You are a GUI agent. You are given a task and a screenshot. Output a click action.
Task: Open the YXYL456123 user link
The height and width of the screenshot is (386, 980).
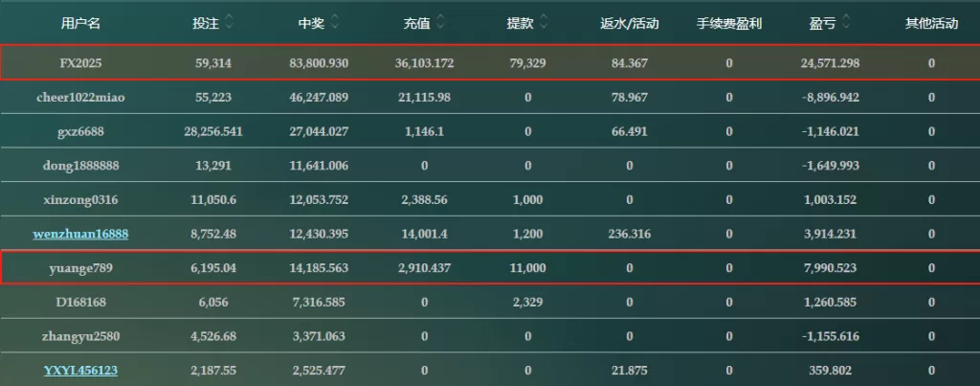point(80,370)
